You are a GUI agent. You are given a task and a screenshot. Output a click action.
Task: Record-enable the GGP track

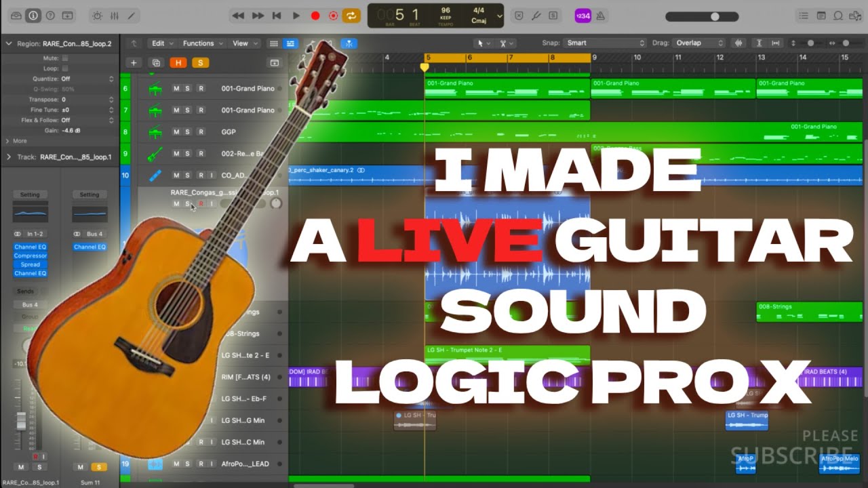(200, 131)
